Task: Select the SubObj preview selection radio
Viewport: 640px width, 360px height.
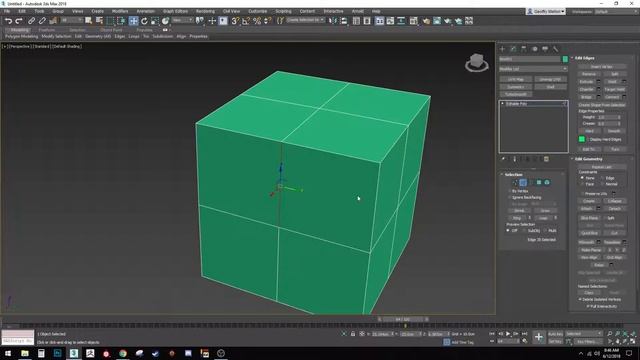Action: tap(524, 231)
